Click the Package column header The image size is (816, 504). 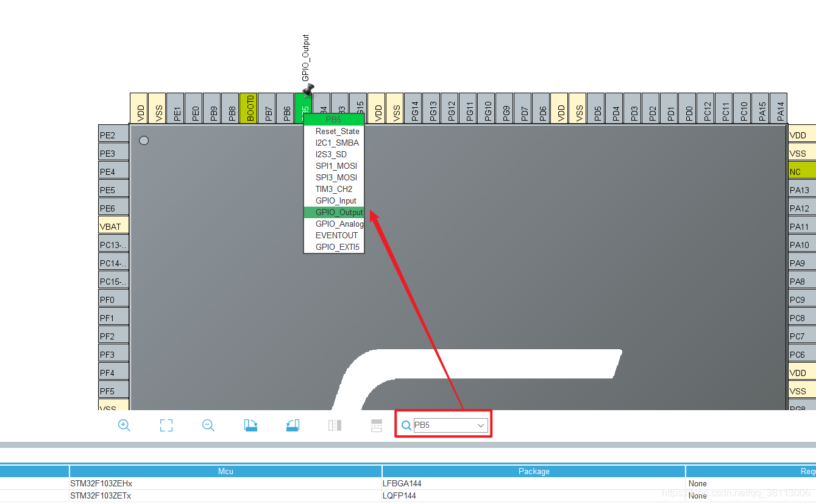[534, 470]
